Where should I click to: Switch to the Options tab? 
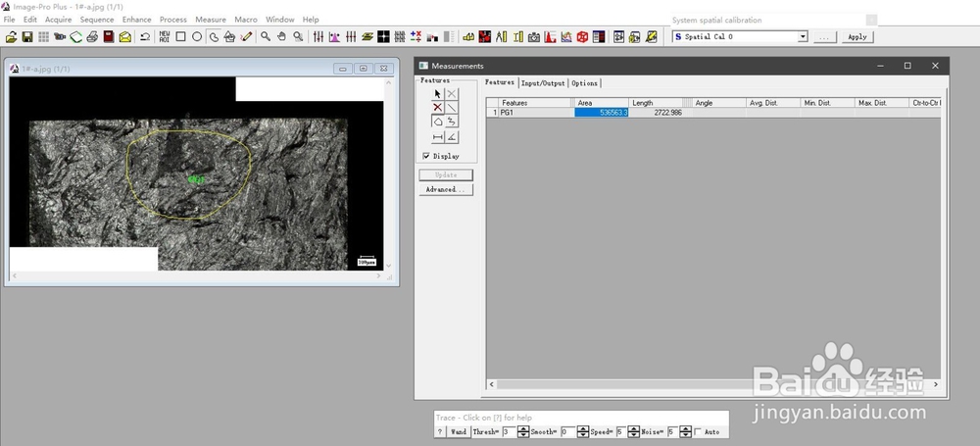click(584, 82)
